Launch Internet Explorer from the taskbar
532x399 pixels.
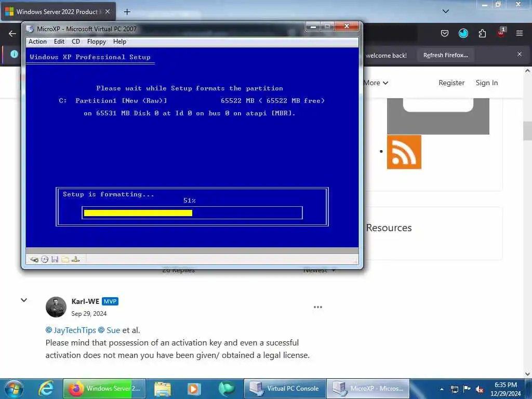(x=46, y=389)
